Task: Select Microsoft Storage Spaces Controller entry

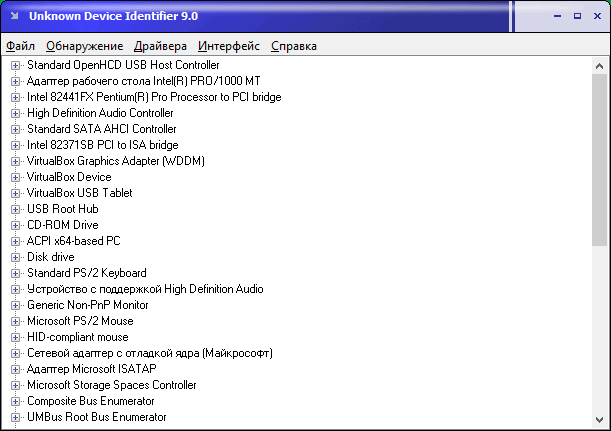Action: pos(111,385)
